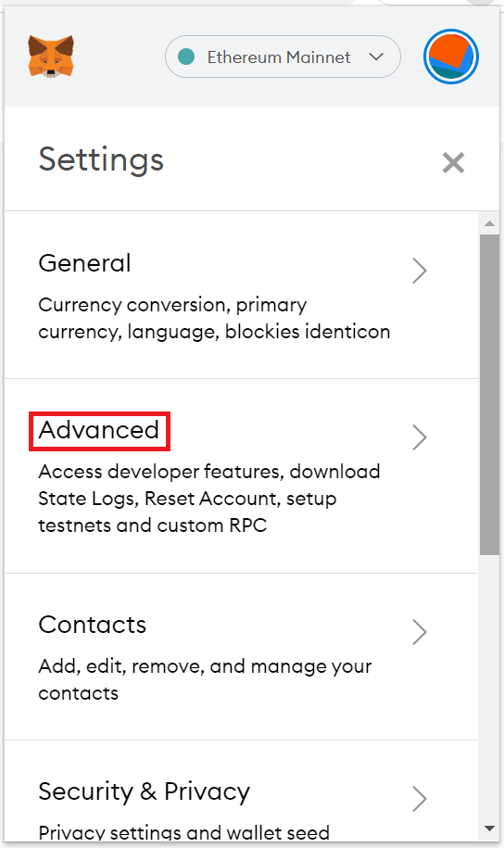Screen dimensions: 504x848
Task: Open Contacts via its right chevron
Action: coord(420,632)
